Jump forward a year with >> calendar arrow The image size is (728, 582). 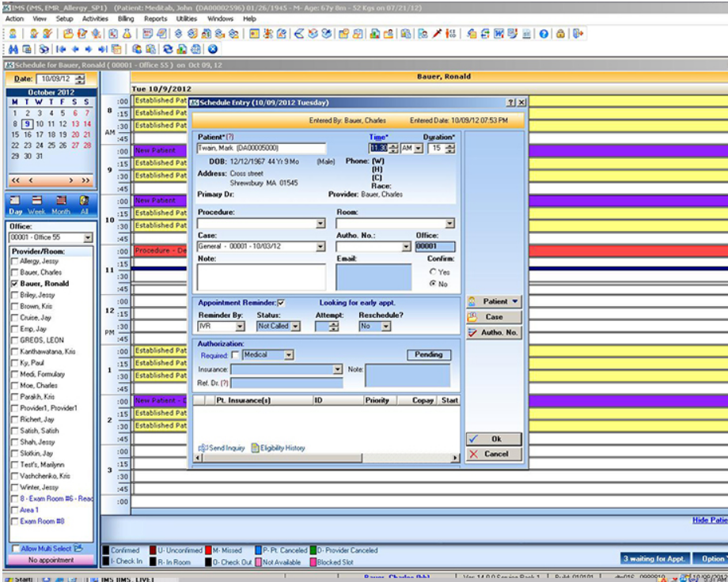86,180
